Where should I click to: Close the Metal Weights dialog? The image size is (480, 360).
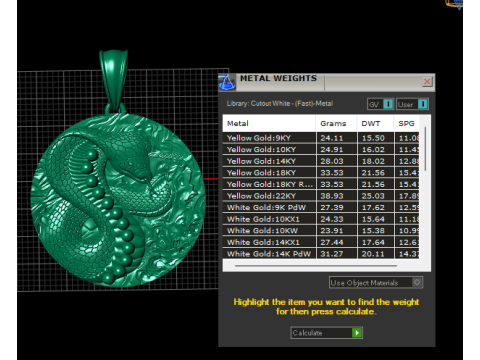(427, 82)
